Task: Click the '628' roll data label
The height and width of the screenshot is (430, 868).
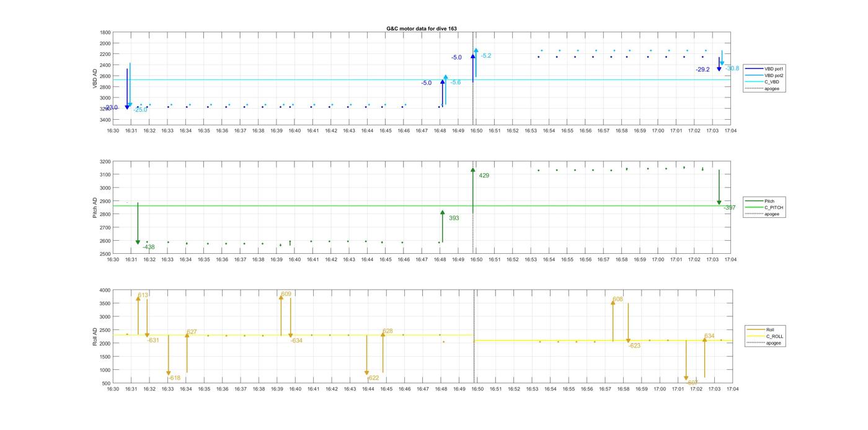Action: point(387,331)
